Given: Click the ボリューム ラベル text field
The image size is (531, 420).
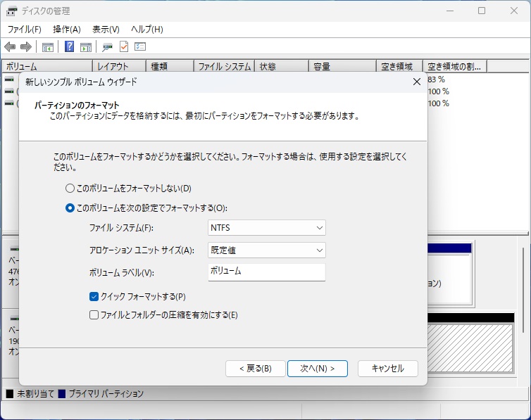Looking at the screenshot, I should [267, 272].
